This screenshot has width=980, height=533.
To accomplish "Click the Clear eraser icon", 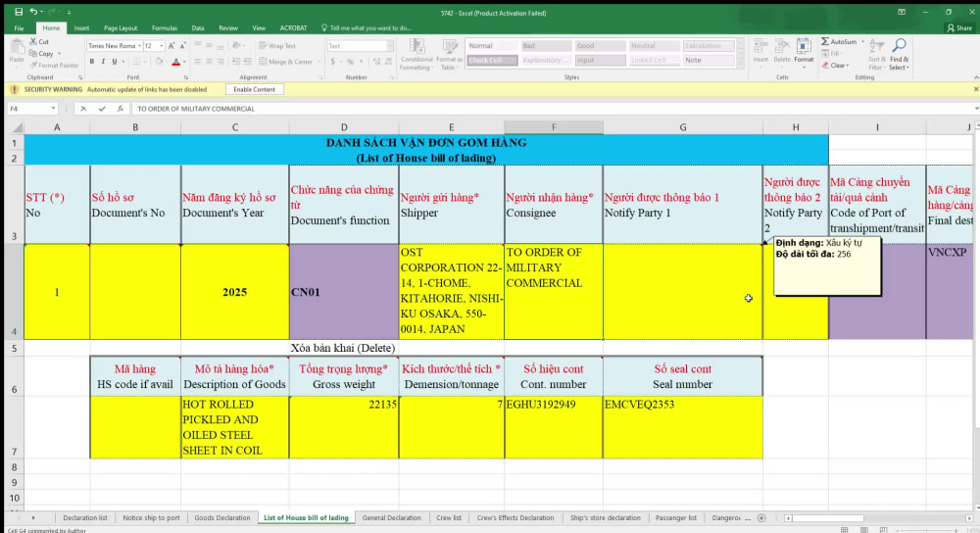I will (x=825, y=65).
